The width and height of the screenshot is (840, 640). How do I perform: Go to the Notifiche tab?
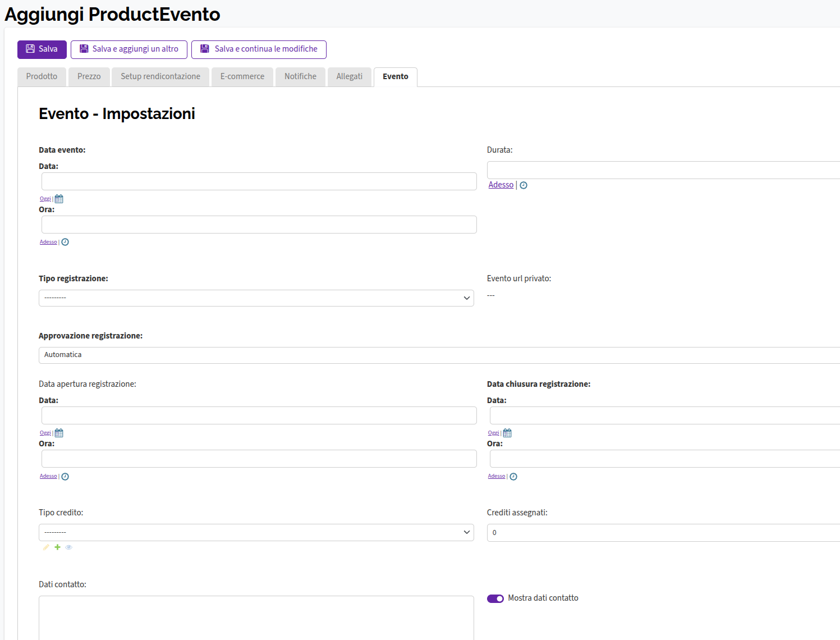pos(300,77)
